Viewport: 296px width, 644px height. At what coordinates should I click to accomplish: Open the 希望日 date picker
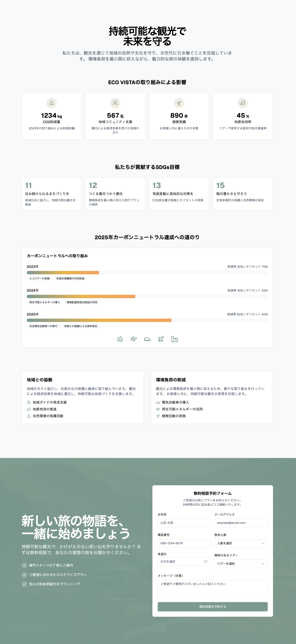(x=184, y=562)
